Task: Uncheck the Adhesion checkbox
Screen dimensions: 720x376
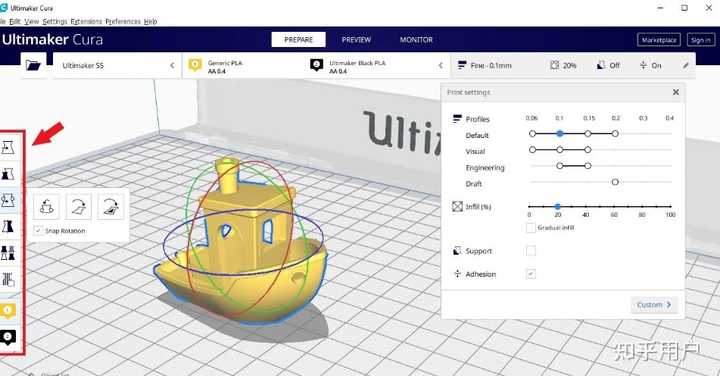Action: point(531,274)
